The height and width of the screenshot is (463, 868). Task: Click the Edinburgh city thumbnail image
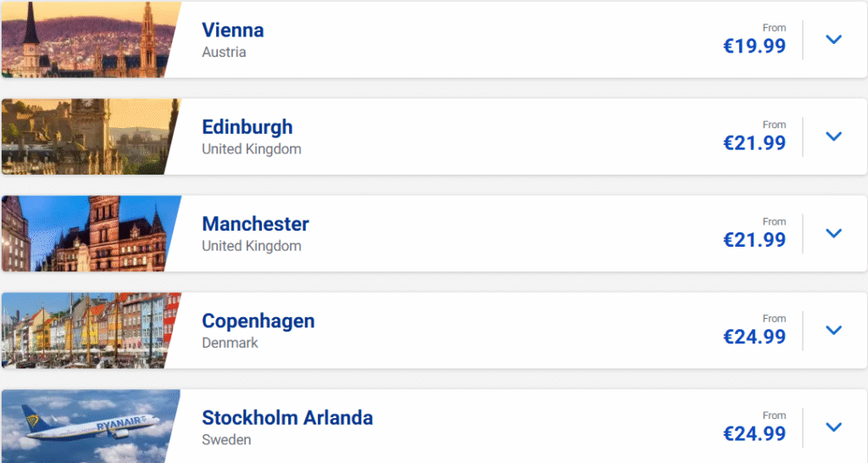tap(85, 136)
